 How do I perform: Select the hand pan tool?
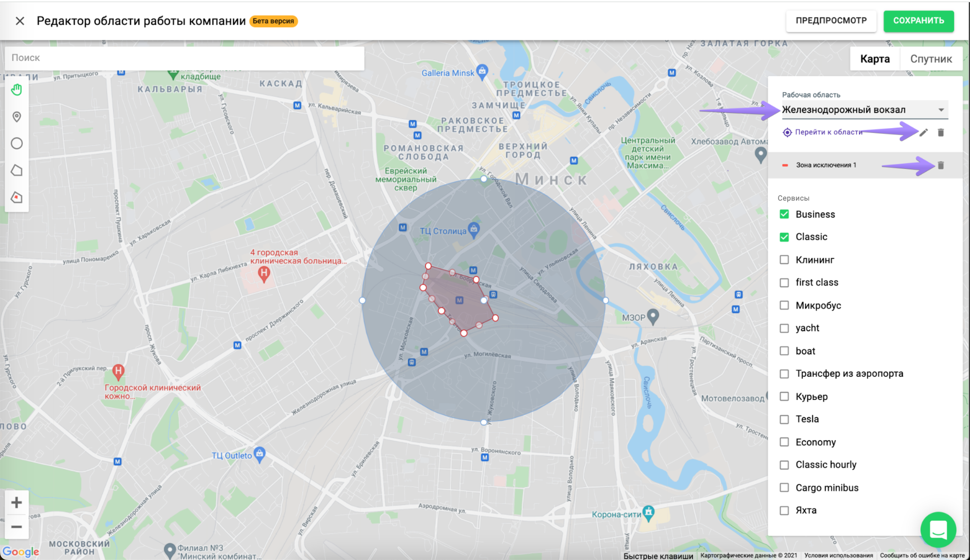17,90
